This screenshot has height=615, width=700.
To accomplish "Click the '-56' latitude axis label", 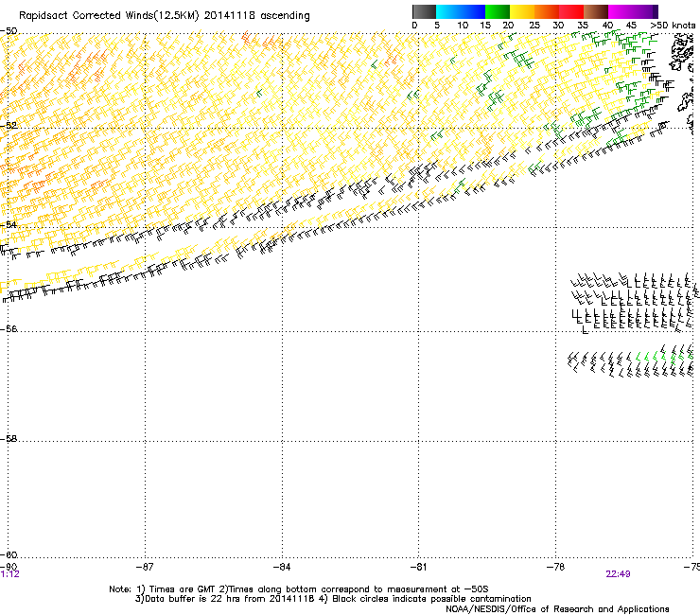I will [9, 328].
